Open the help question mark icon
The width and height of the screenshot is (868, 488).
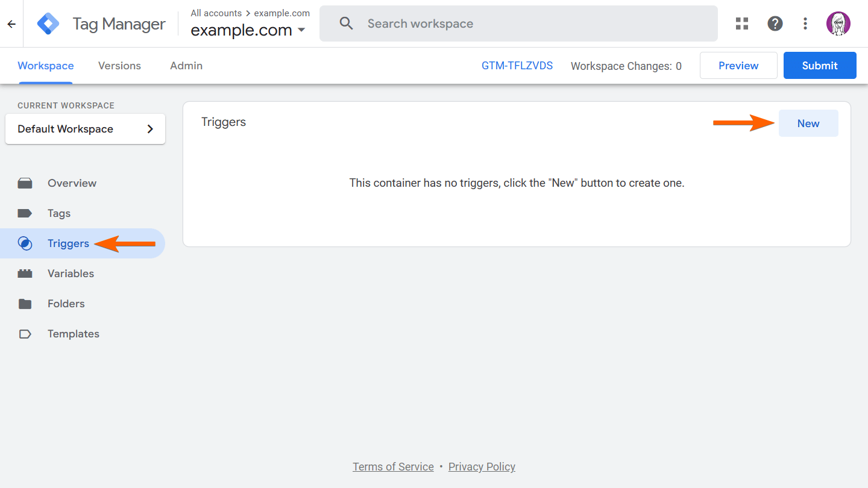pos(775,23)
